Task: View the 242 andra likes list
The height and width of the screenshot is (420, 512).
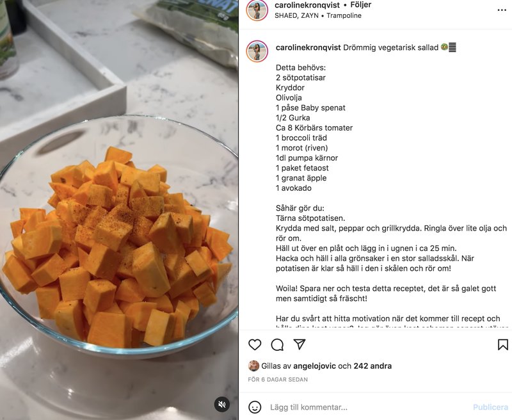Action: [372, 366]
